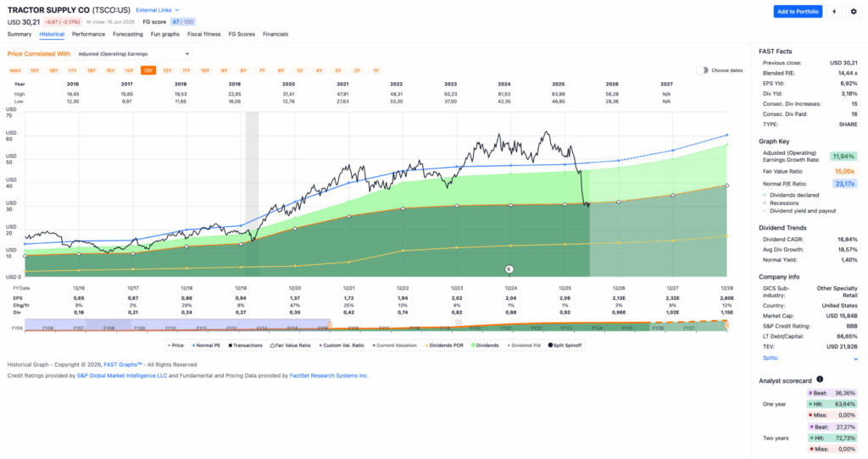Click Dividend CAGR value 16,84%
The width and height of the screenshot is (868, 459).
coord(848,240)
